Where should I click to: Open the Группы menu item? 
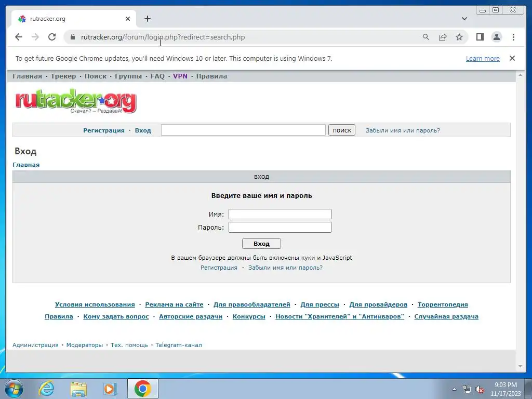click(x=128, y=76)
